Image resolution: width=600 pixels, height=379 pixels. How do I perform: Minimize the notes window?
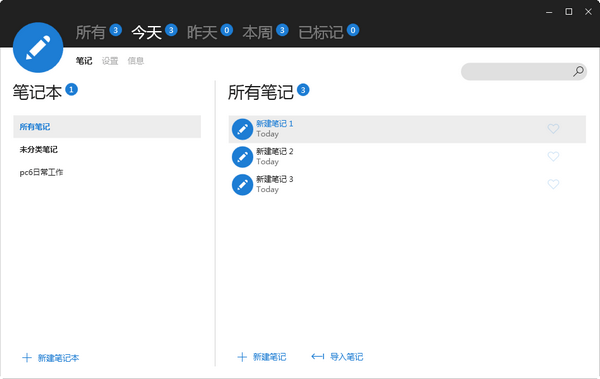(549, 12)
